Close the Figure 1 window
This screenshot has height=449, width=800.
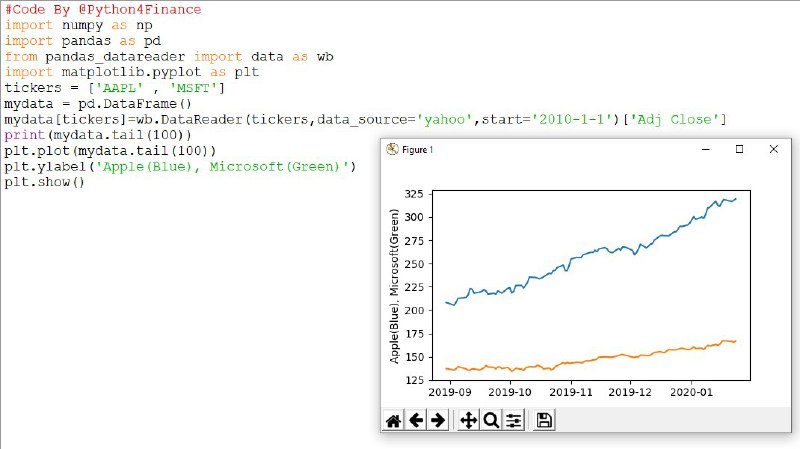click(773, 149)
